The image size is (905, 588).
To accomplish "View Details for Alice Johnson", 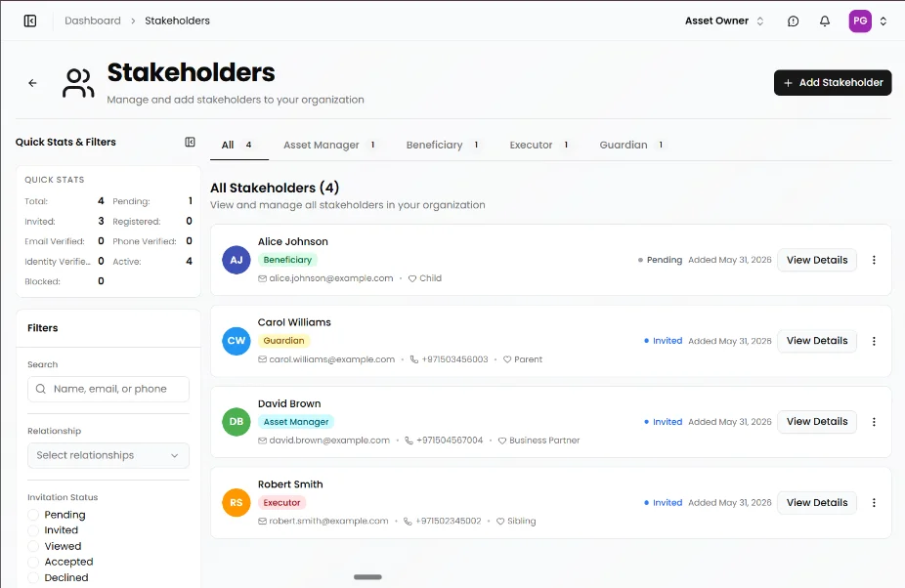I will [x=817, y=260].
